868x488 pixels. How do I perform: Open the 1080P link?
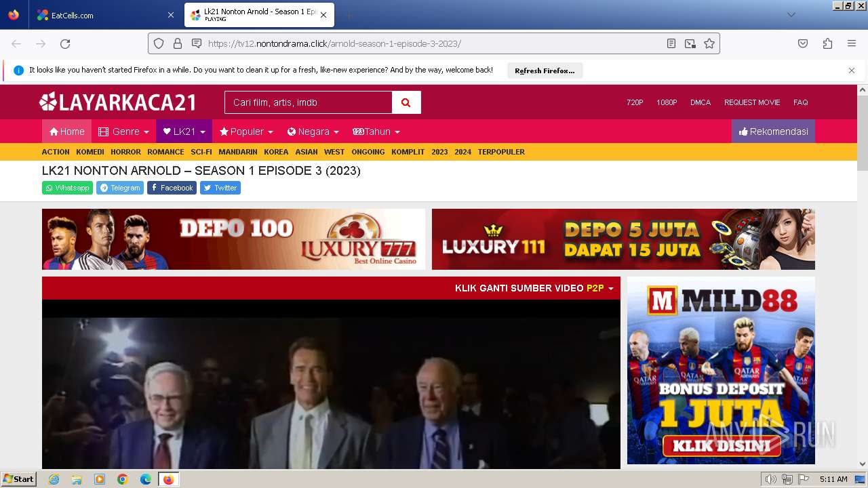(667, 102)
